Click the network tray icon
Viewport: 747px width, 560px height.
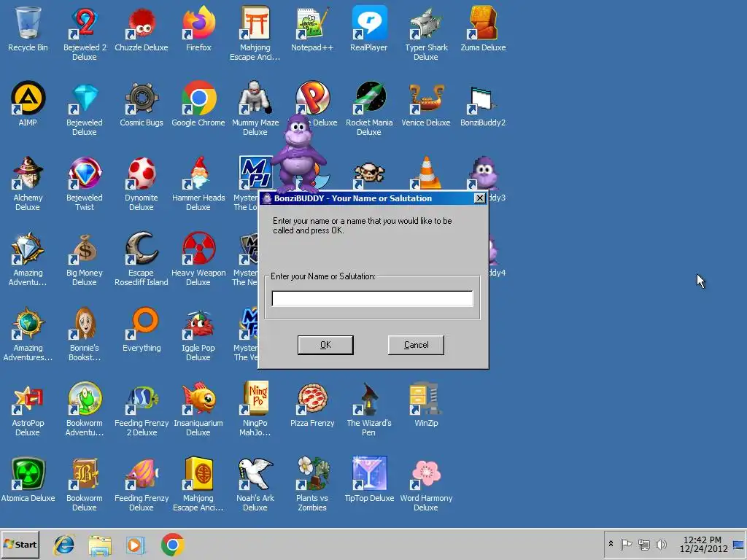(643, 544)
